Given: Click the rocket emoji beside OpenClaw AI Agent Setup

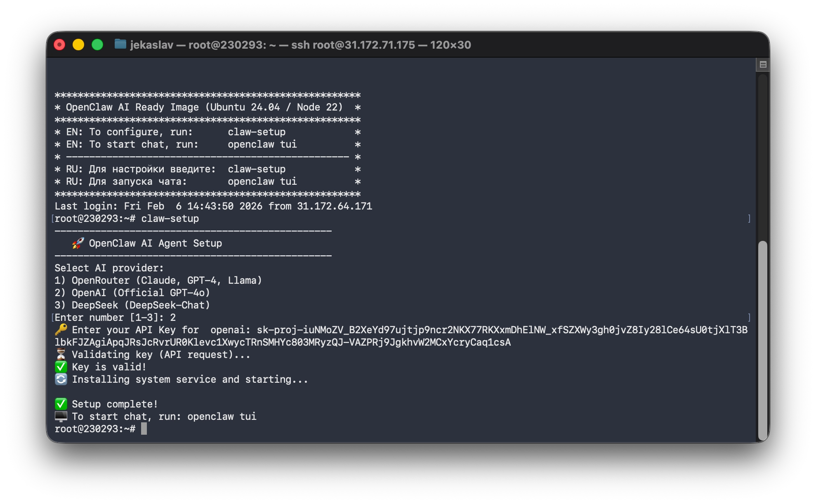Looking at the screenshot, I should (x=78, y=243).
